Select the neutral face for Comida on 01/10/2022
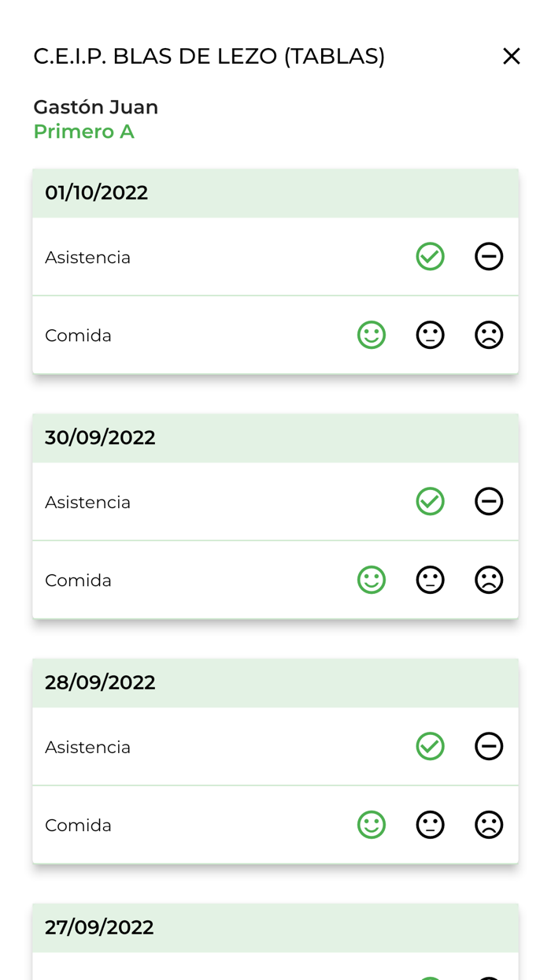 click(430, 335)
